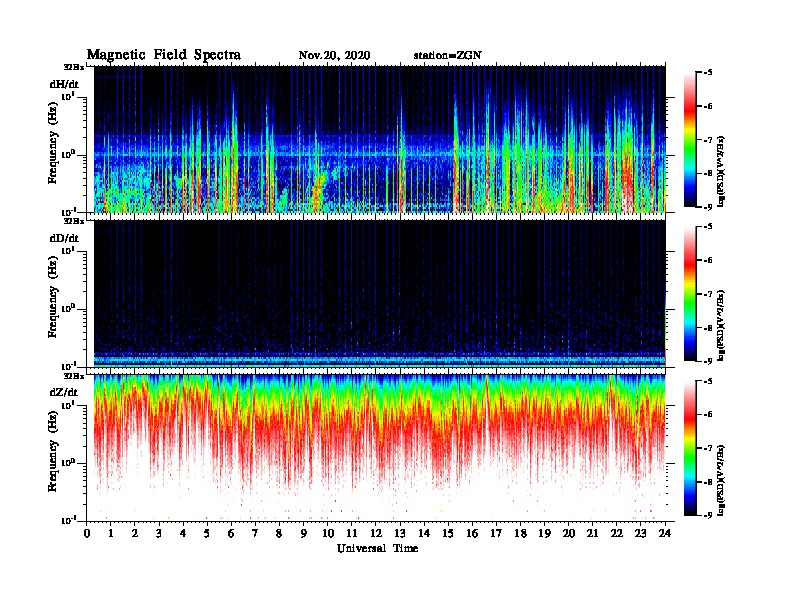Click hour "2" on the time axis
792x612 pixels.
point(135,533)
